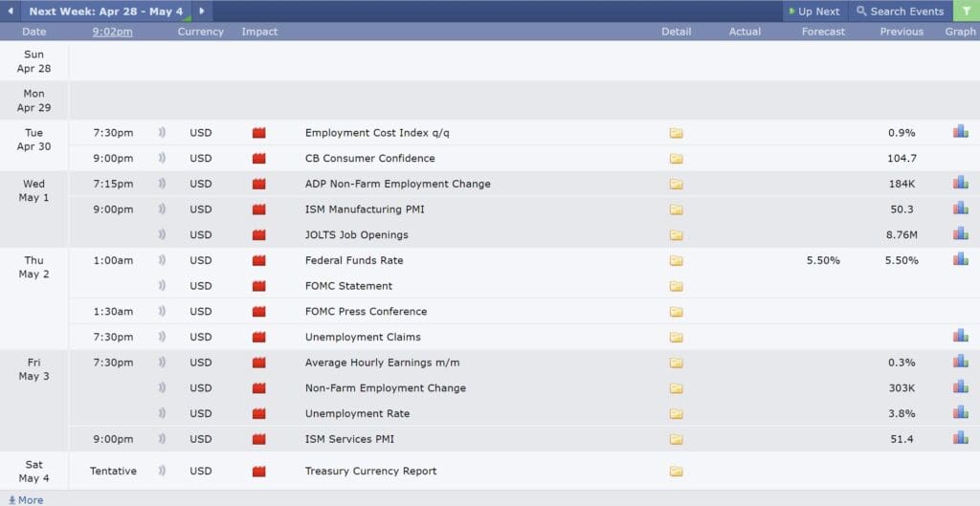Image resolution: width=980 pixels, height=506 pixels.
Task: Open detail folder for CB Consumer Confidence
Action: pyautogui.click(x=676, y=159)
